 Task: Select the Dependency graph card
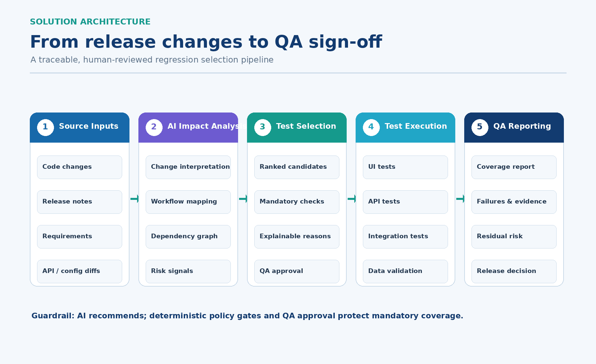[x=188, y=237]
